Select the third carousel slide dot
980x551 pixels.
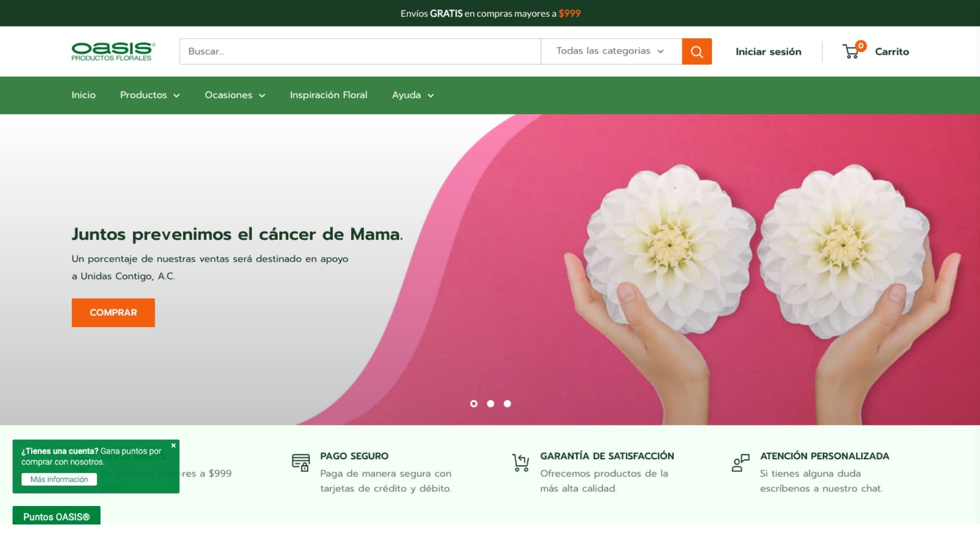tap(507, 404)
